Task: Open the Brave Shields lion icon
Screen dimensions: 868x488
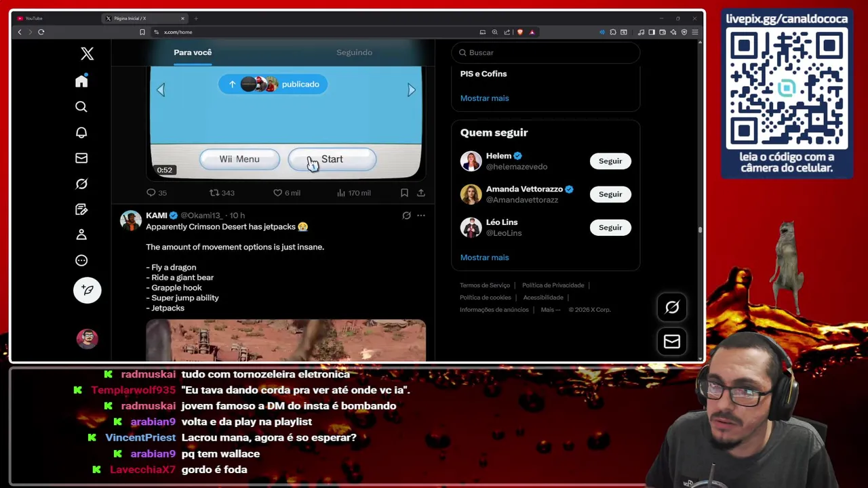Action: (519, 32)
